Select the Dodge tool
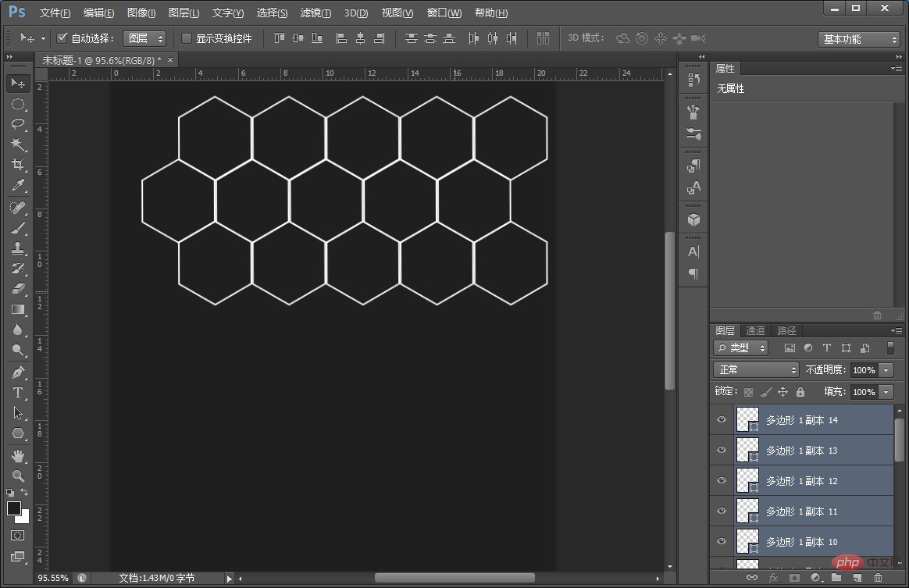The width and height of the screenshot is (909, 588). coord(18,350)
